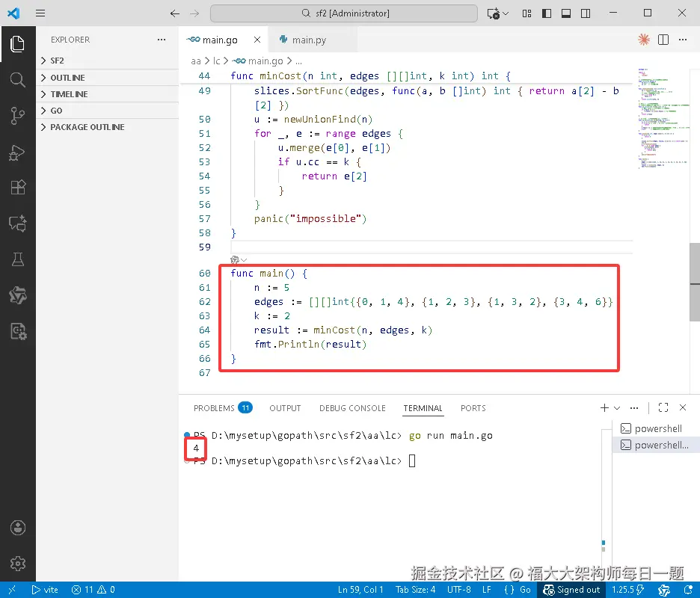The height and width of the screenshot is (598, 700).
Task: Open the PROBLEMS panel tab
Action: click(x=223, y=408)
